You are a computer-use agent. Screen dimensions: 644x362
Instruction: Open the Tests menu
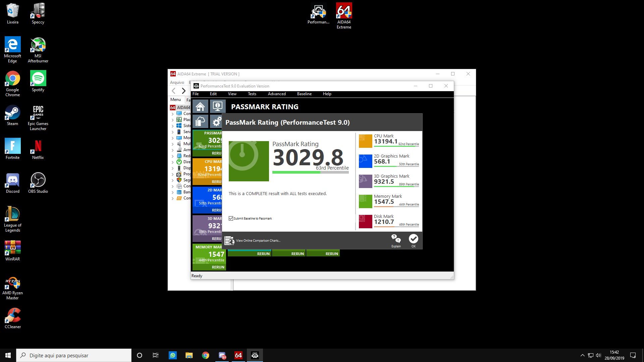pyautogui.click(x=252, y=94)
